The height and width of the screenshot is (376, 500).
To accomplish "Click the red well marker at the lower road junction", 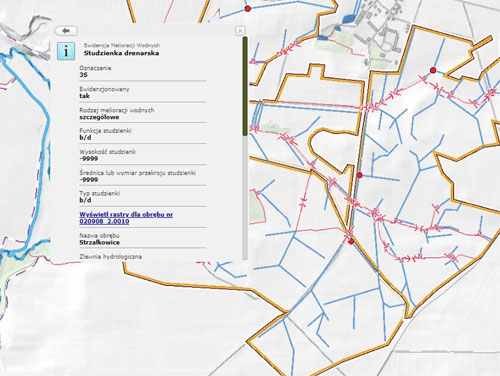I will tap(351, 241).
